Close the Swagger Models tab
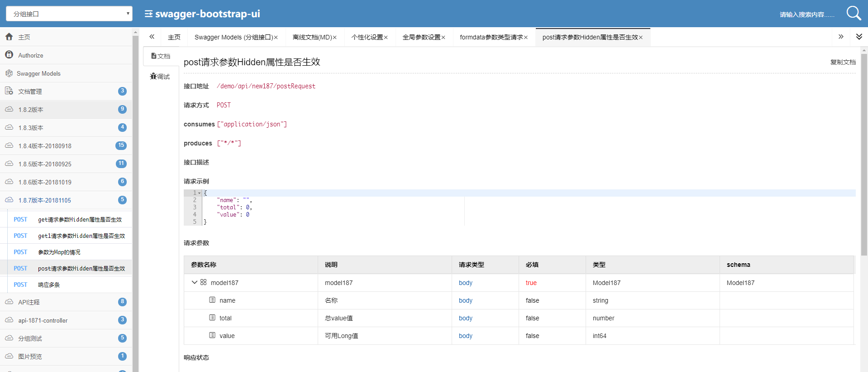Image resolution: width=868 pixels, height=372 pixels. [x=276, y=38]
